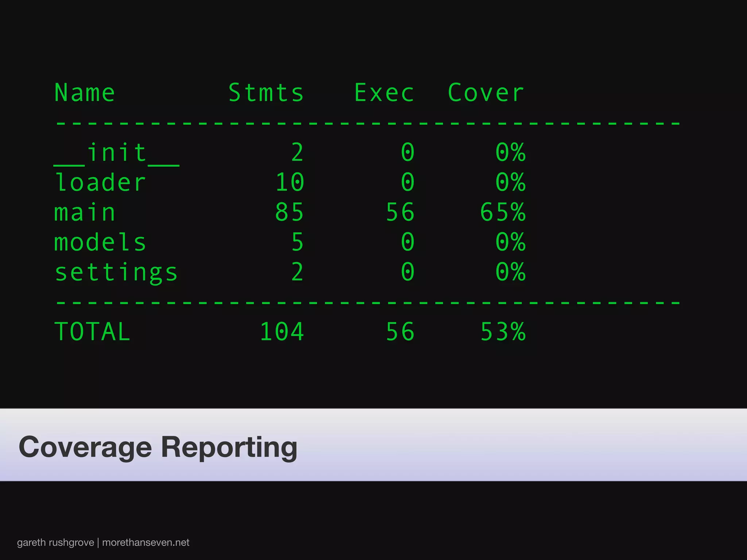747x560 pixels.
Task: Click main's 85 statements value
Action: click(x=290, y=212)
